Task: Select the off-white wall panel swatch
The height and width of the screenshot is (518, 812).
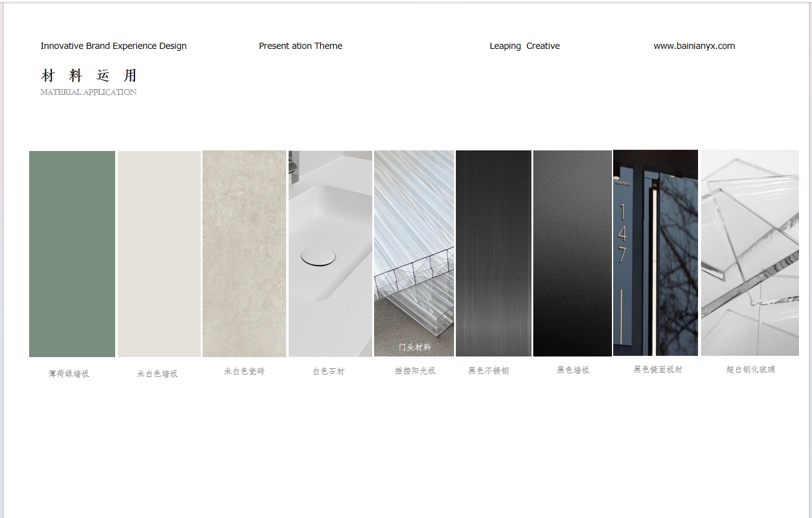Action: click(x=159, y=254)
